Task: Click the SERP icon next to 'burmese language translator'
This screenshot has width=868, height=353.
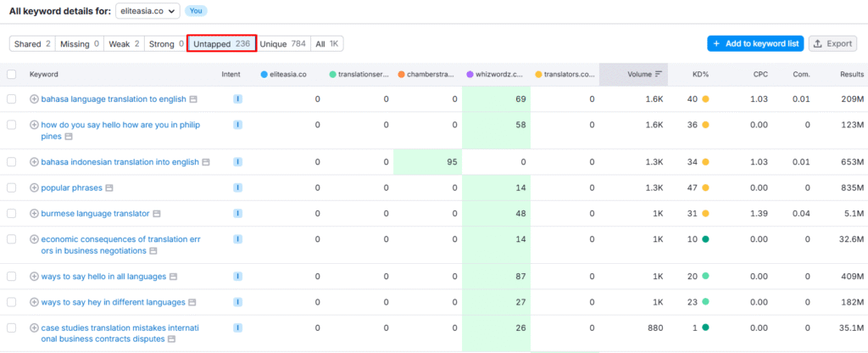Action: pos(157,214)
